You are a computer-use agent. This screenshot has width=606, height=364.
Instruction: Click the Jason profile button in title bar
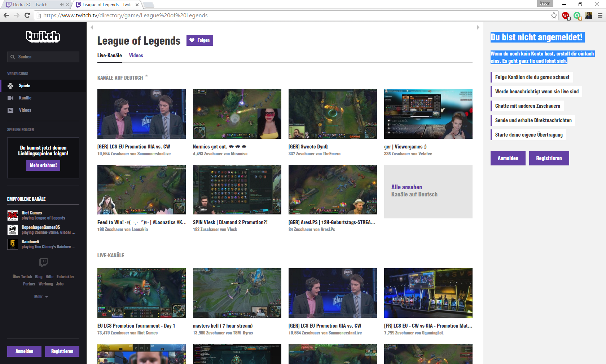[x=545, y=4]
